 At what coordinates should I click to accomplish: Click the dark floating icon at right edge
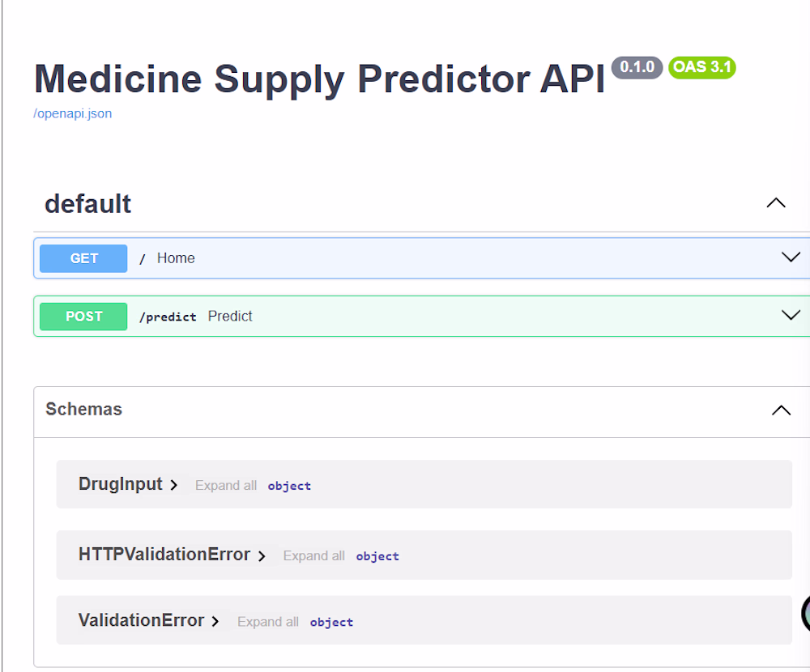805,614
